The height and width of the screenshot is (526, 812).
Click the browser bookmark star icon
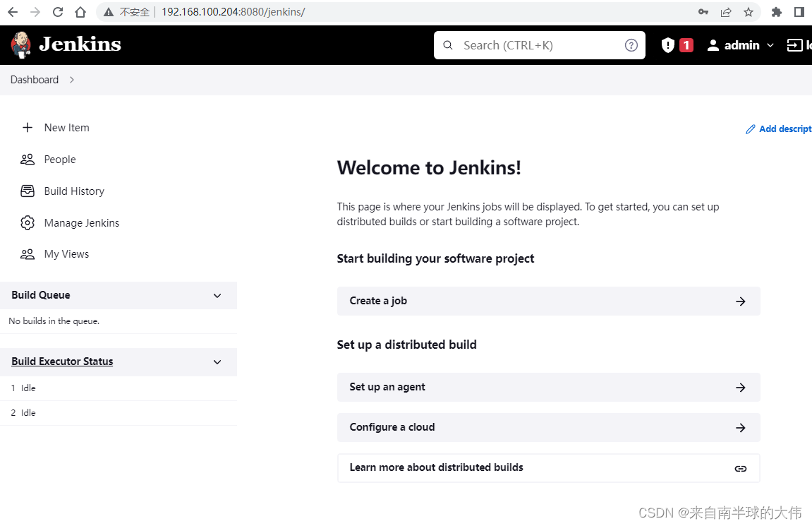click(749, 12)
